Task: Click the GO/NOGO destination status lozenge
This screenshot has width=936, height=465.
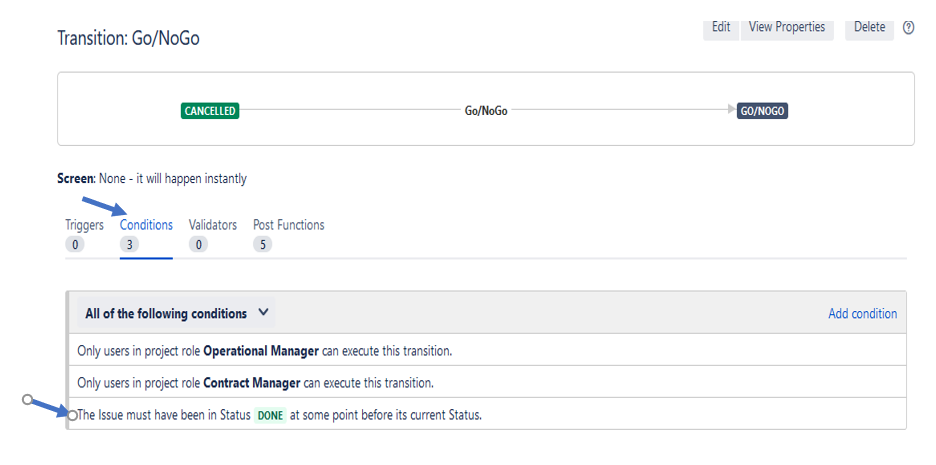Action: [x=763, y=111]
